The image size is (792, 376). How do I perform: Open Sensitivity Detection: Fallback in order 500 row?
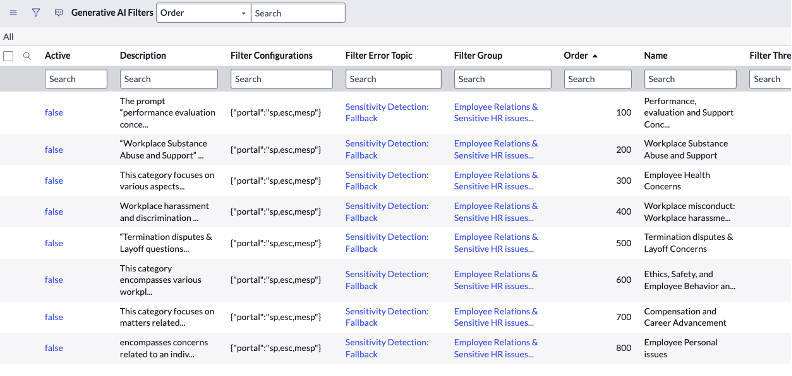[387, 243]
